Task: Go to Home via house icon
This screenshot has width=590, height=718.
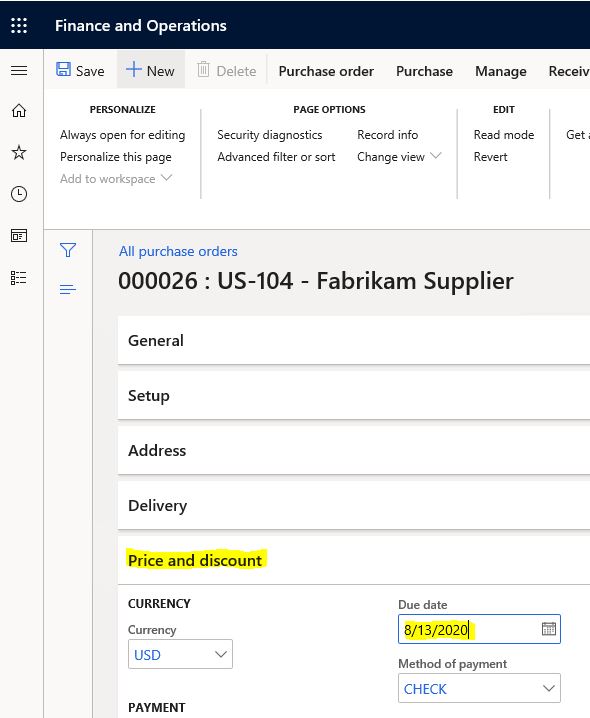Action: 19,110
